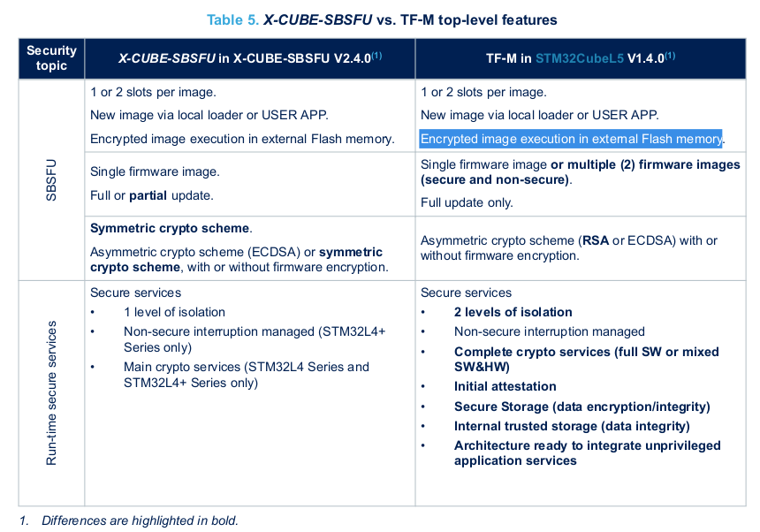Click 'Architecture ready to integrate unprivileged' bullet
Image resolution: width=760 pixels, height=532 pixels.
588,453
